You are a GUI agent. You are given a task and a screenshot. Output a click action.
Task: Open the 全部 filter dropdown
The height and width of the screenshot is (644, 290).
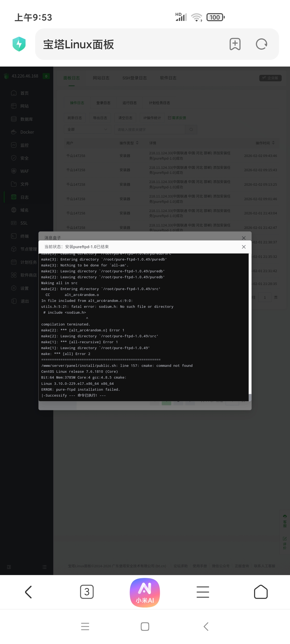[88, 129]
